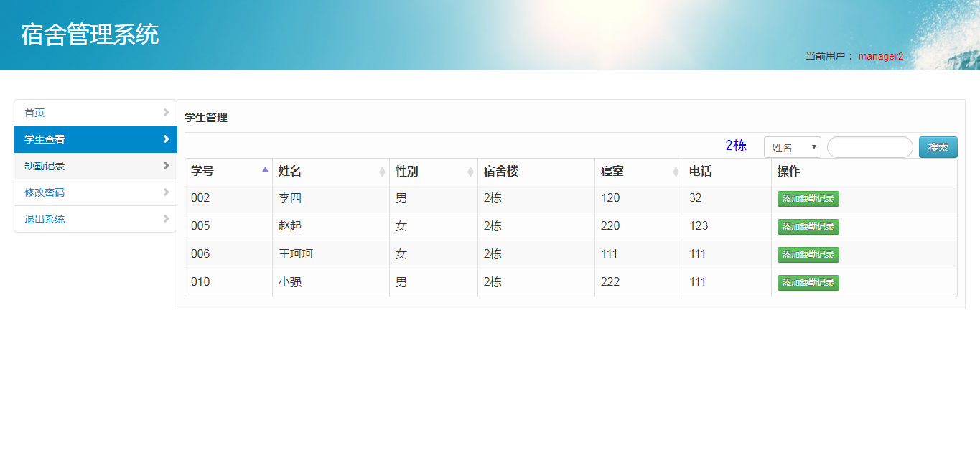Click the 宿舍管理系统 title
Image resolution: width=980 pixels, height=471 pixels.
[x=90, y=34]
